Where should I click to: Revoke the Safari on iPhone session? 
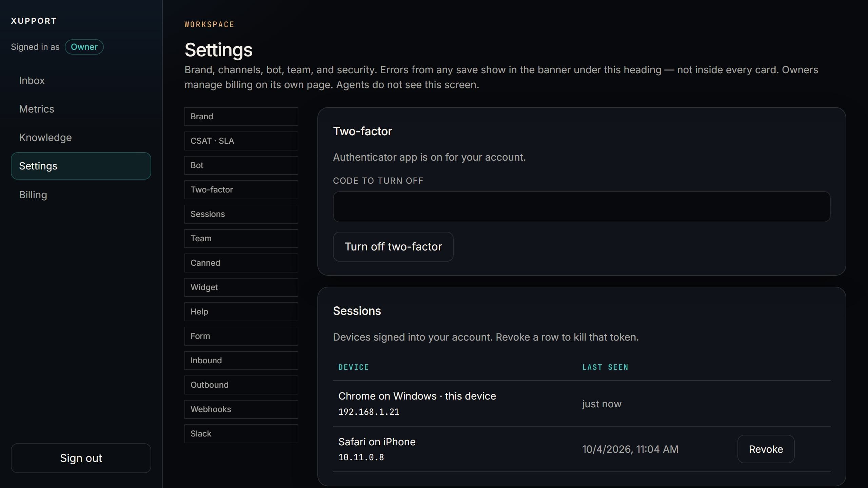pyautogui.click(x=766, y=449)
